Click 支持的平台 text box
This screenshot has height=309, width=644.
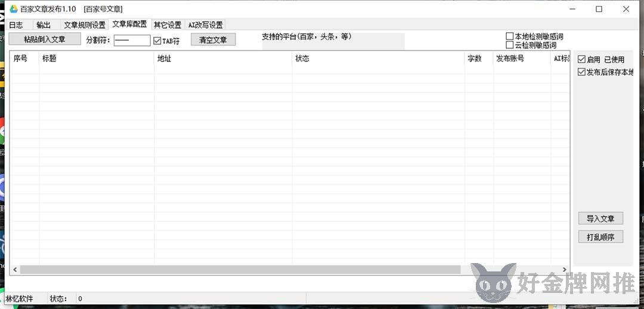click(333, 41)
